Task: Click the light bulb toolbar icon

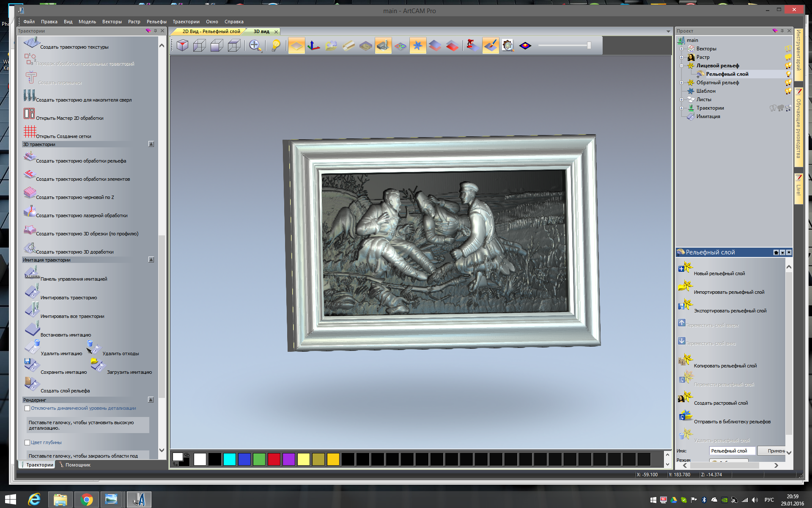Action: pos(276,45)
